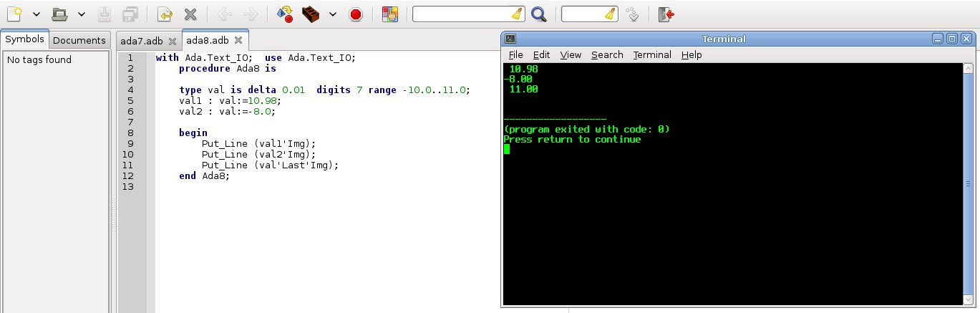
Task: Click into the toolbar search field
Action: point(462,14)
